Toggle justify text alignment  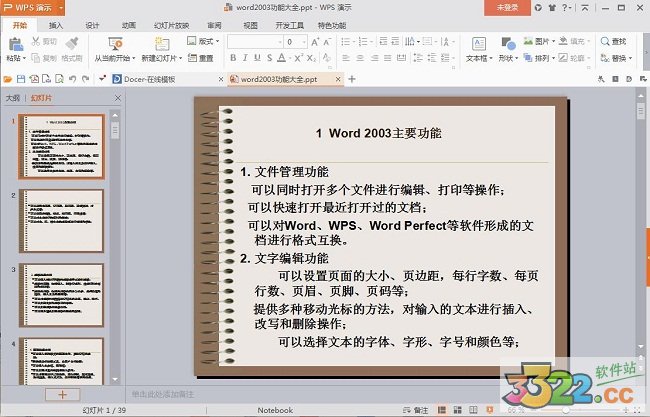pos(388,58)
